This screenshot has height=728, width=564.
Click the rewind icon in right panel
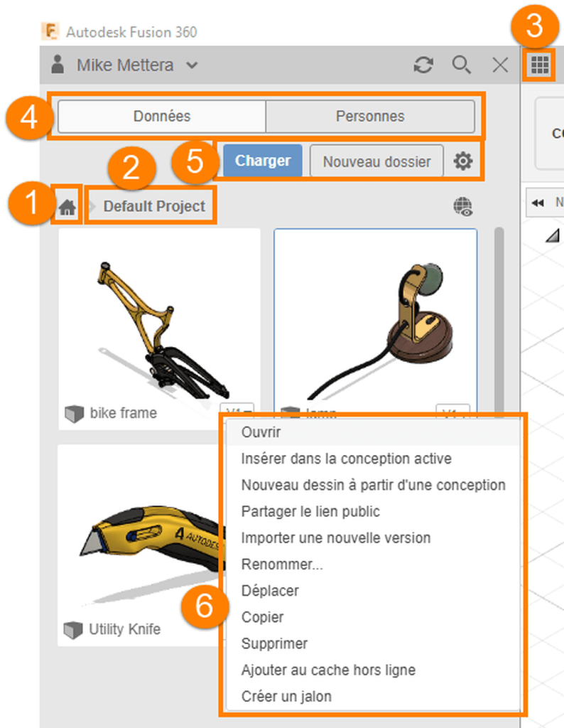pyautogui.click(x=538, y=203)
